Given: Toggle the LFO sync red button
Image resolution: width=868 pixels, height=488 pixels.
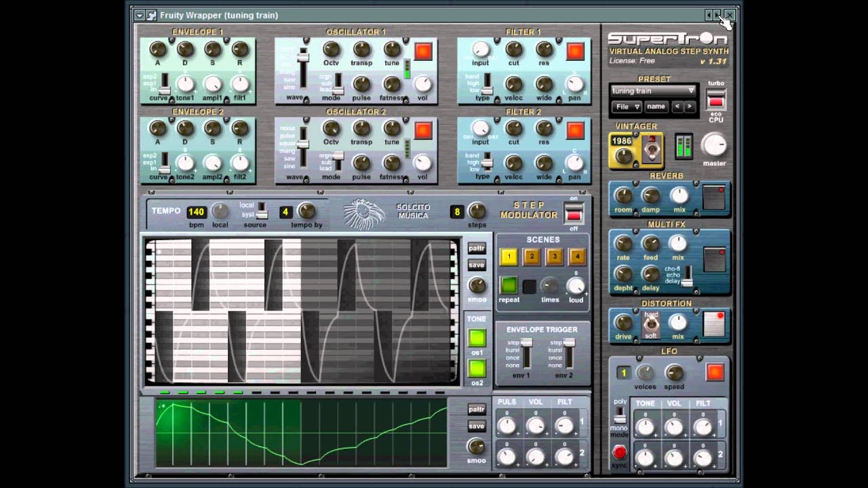Looking at the screenshot, I should (x=619, y=452).
